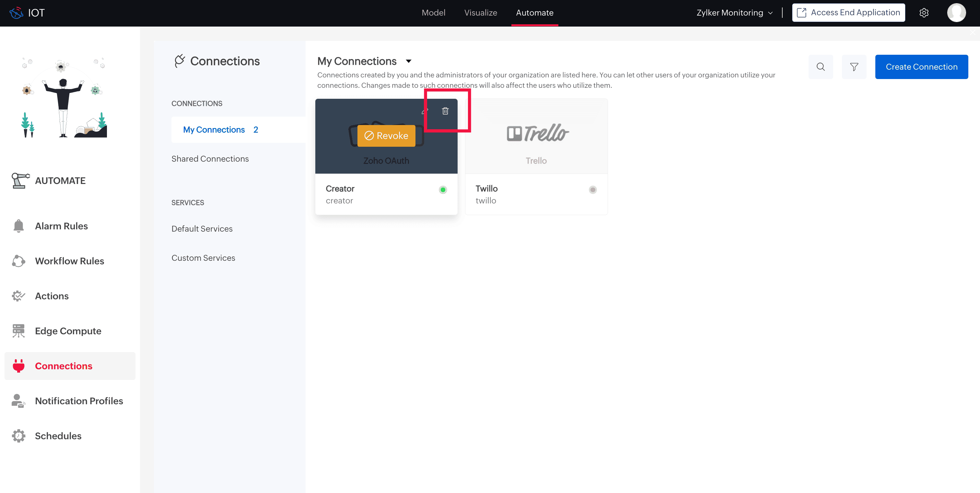Click the green status indicator on Creator
The height and width of the screenshot is (493, 980).
point(443,190)
